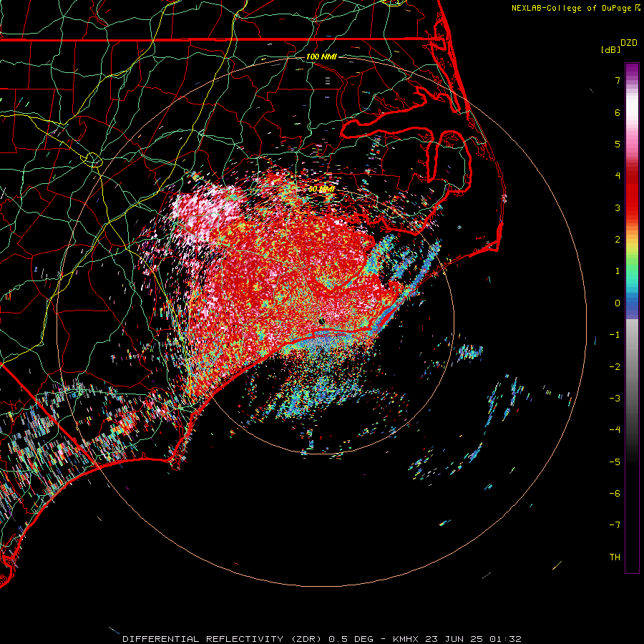The image size is (644, 644).
Task: Select the -3 dB scale tick label
Action: (x=615, y=399)
